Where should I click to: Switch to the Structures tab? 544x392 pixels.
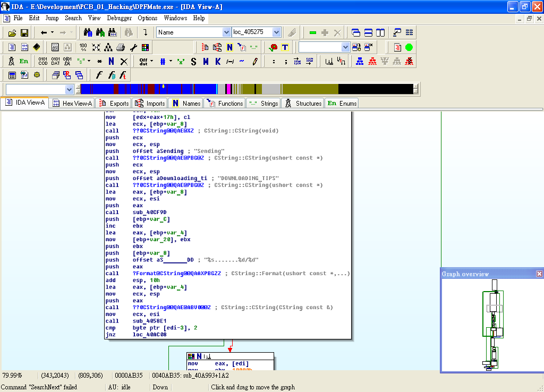click(303, 104)
